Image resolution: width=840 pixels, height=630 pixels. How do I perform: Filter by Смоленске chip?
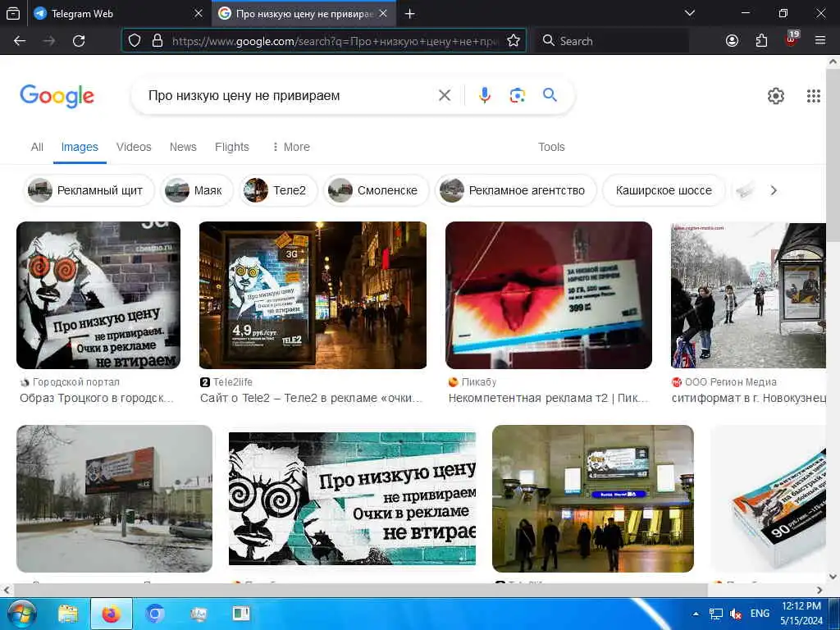click(376, 190)
